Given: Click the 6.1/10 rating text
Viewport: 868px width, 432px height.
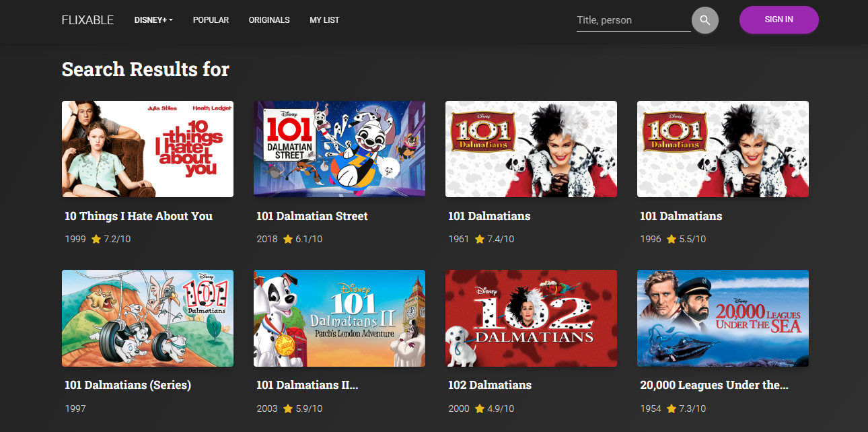Looking at the screenshot, I should point(309,239).
